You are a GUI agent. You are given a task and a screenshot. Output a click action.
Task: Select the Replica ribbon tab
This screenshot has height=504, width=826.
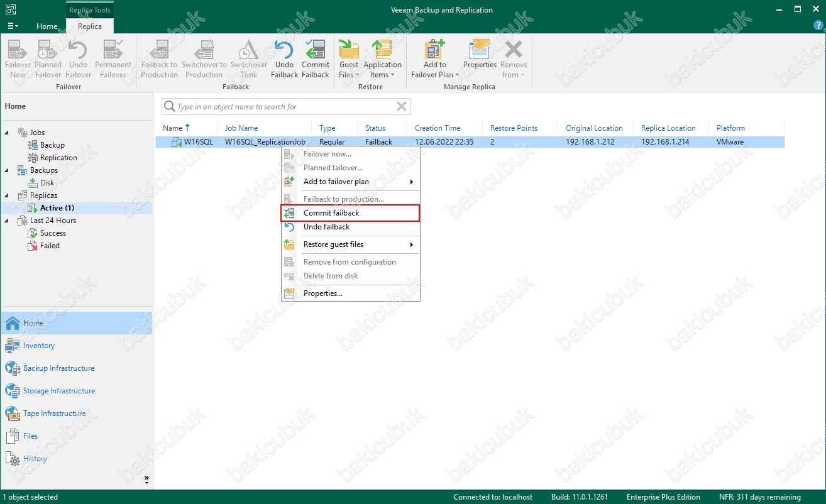click(x=90, y=26)
